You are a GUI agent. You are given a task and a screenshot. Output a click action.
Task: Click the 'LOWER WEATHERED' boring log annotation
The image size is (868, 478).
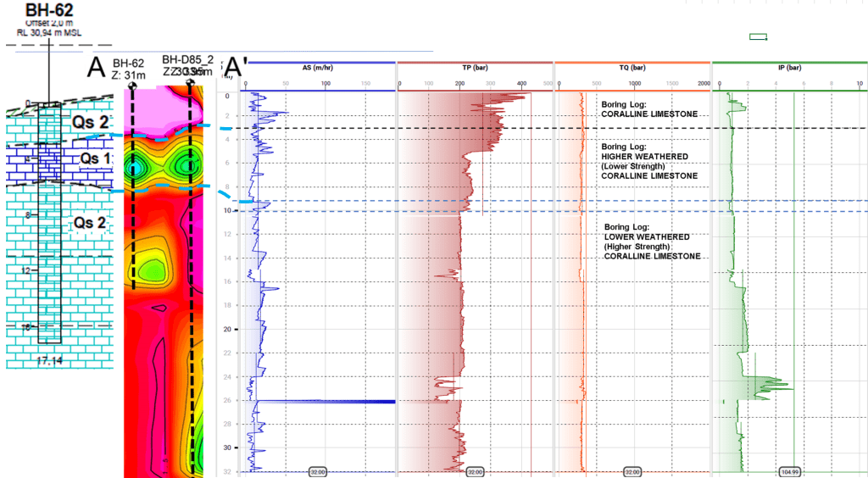pos(646,236)
